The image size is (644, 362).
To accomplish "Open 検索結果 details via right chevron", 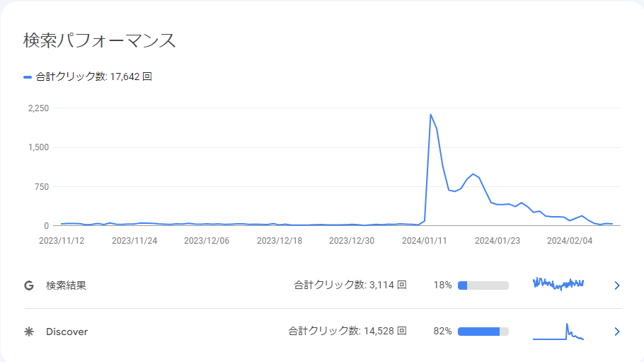I will 616,285.
